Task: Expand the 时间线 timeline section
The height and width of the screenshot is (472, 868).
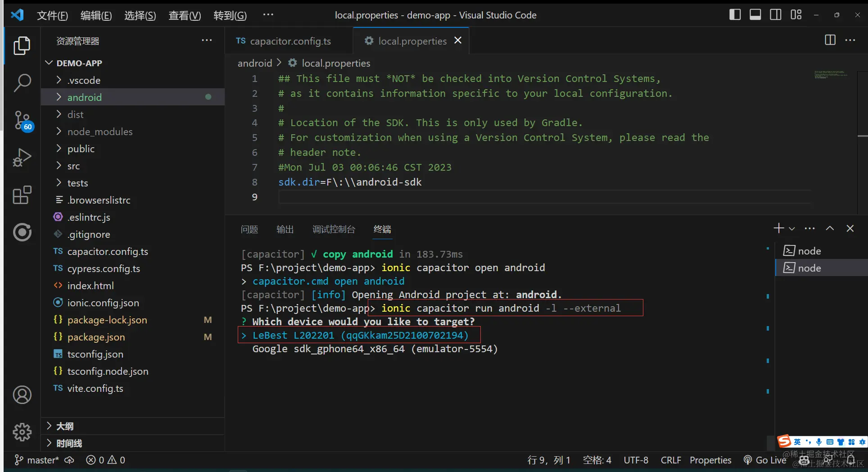Action: [x=133, y=443]
